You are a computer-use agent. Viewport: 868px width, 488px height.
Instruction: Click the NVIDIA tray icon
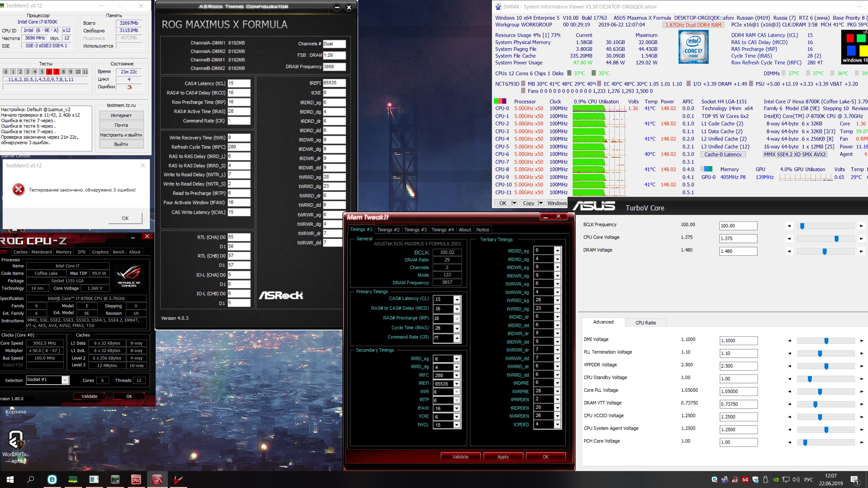[x=775, y=480]
